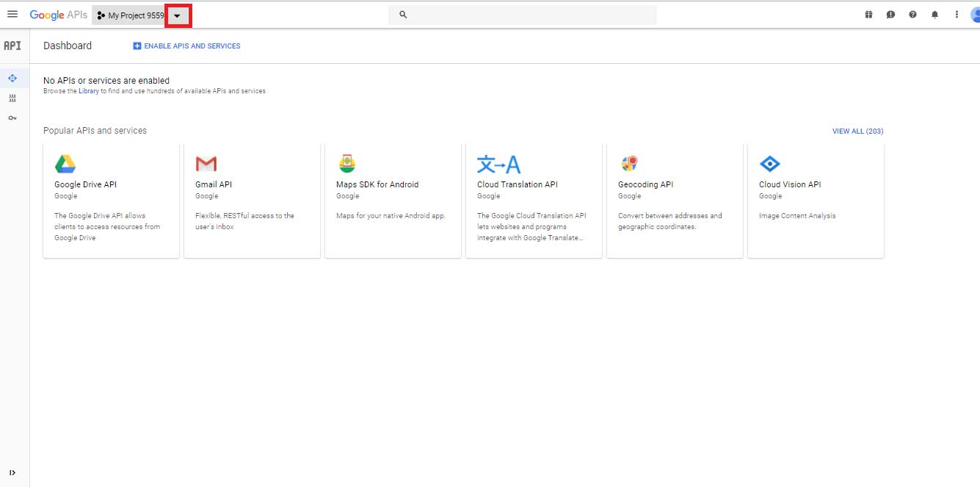
Task: Click 'No APIs or services are enabled' text
Action: coord(106,81)
